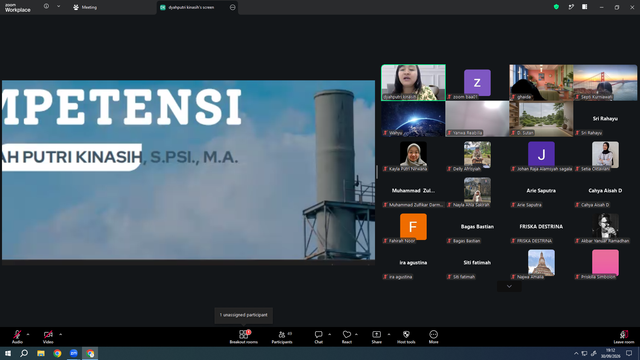Unmute the microphone with Audio button
This screenshot has width=640, height=360.
click(17, 337)
